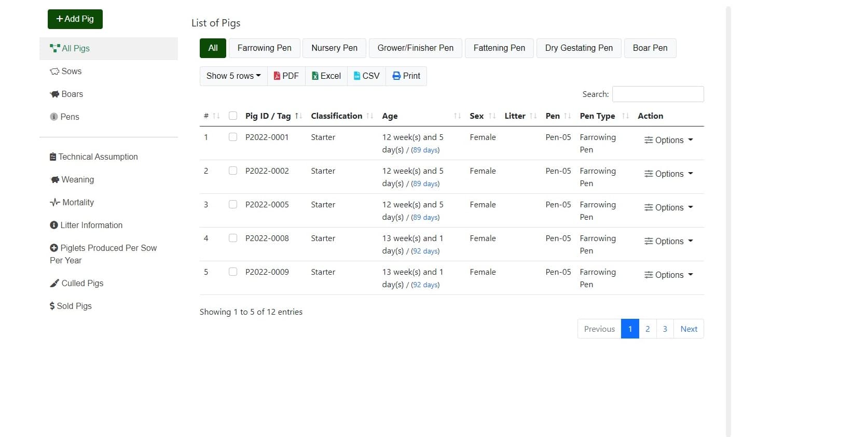Select the Dry Gestating Pen tab
The width and height of the screenshot is (868, 437).
point(578,48)
